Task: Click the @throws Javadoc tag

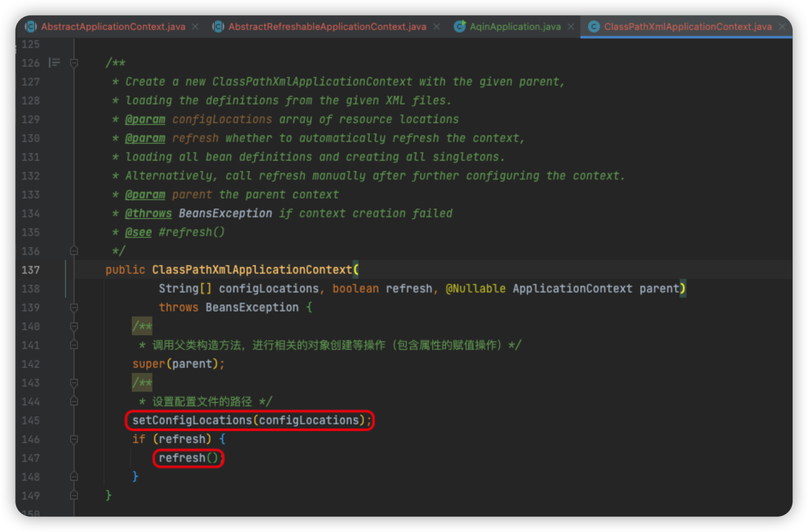Action: (149, 214)
